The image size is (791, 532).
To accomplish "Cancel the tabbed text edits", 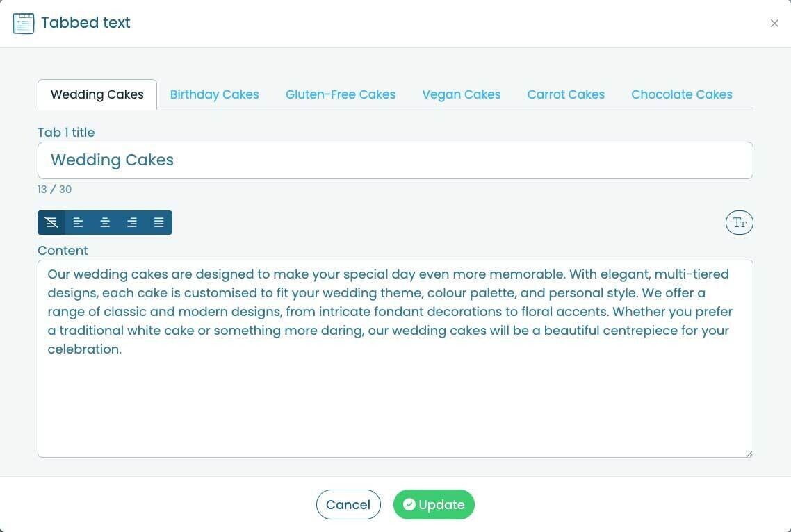I will coord(348,504).
